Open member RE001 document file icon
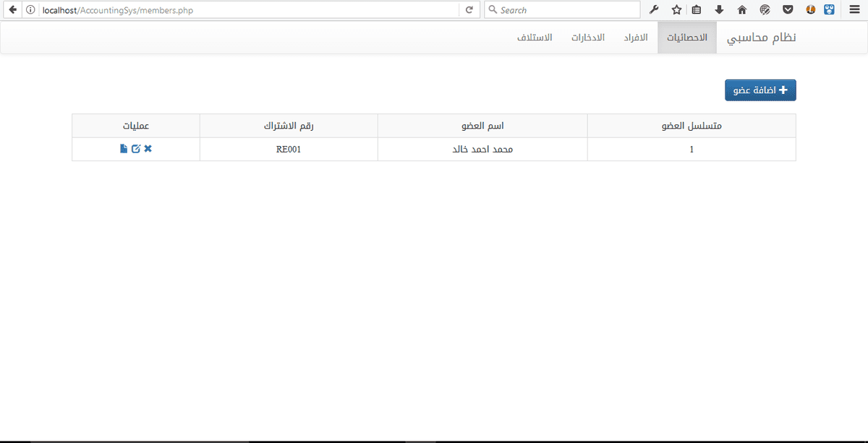 point(124,149)
